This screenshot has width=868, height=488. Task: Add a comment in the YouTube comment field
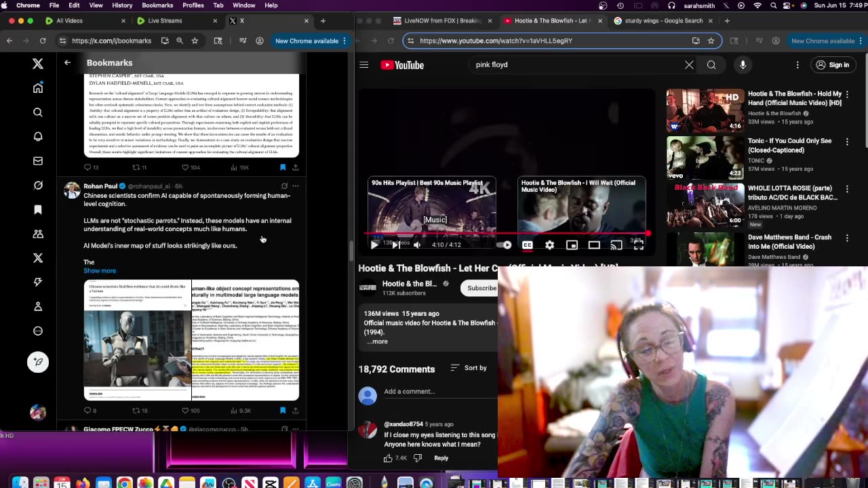pyautogui.click(x=441, y=392)
